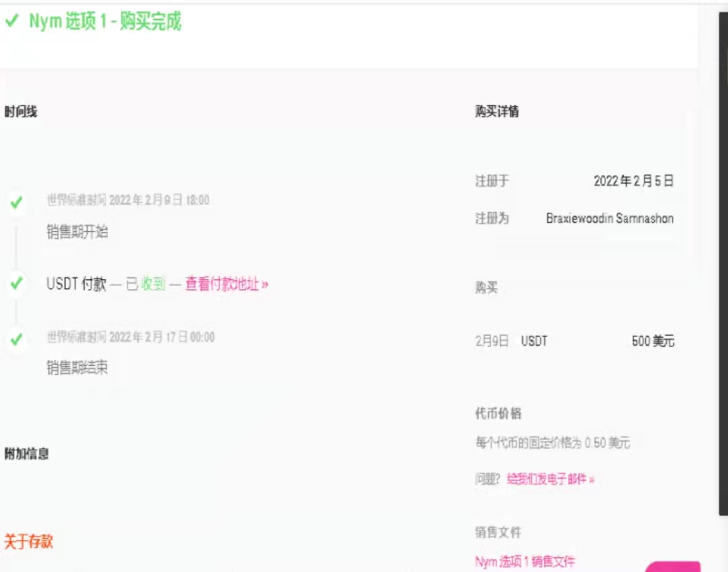Click the 时间线 section title

coord(21,111)
